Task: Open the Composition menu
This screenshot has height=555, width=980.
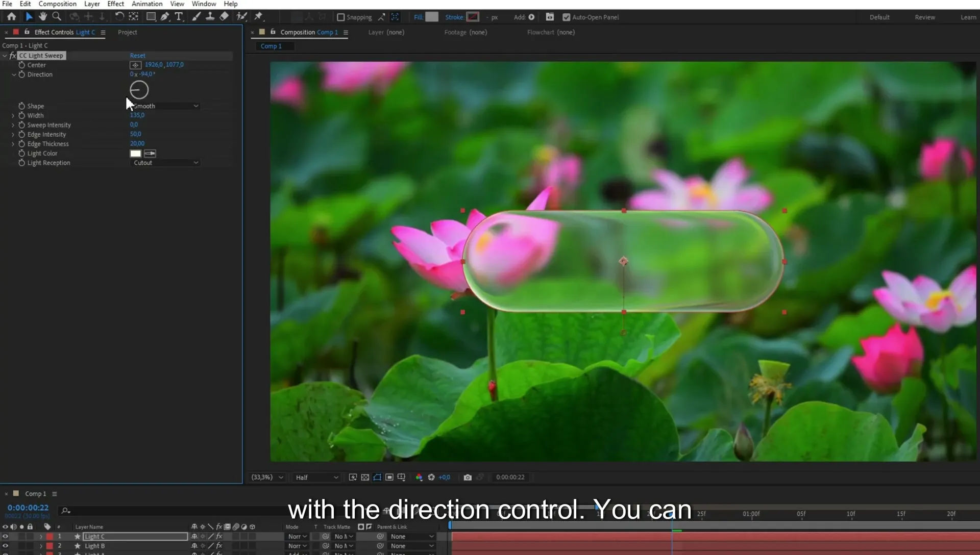Action: 57,4
